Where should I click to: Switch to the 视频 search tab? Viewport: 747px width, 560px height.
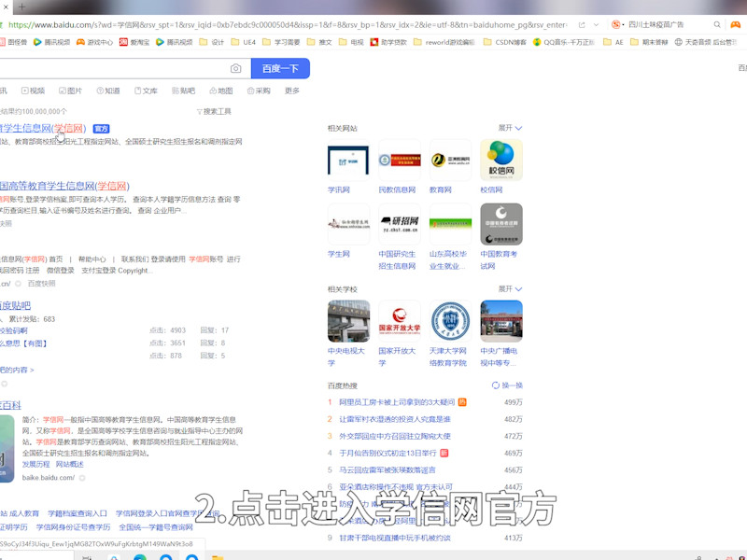33,91
